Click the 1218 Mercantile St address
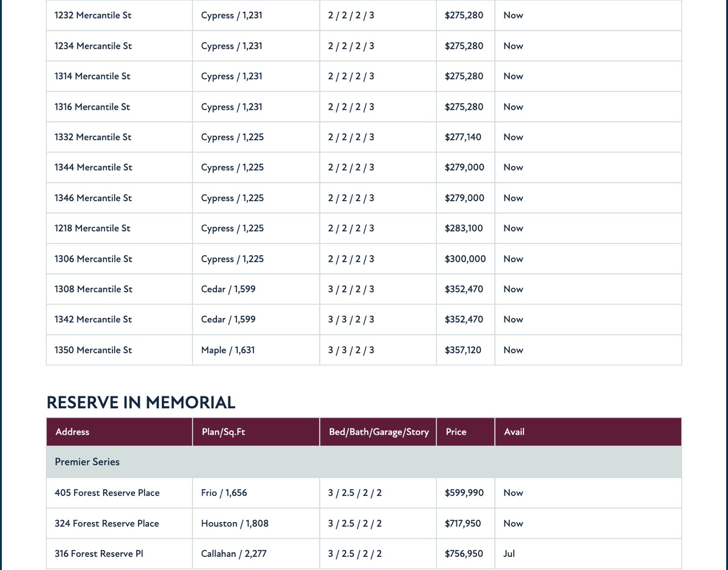 point(92,228)
